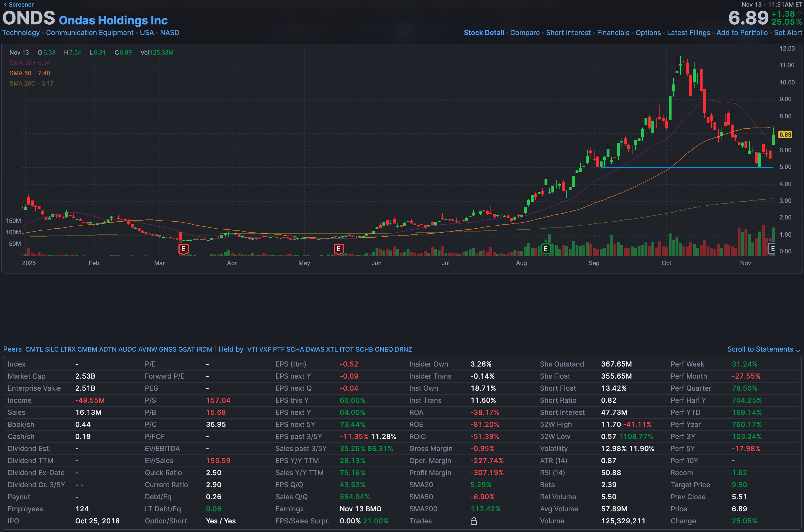
Task: Click the Latest Filings link
Action: tap(688, 32)
